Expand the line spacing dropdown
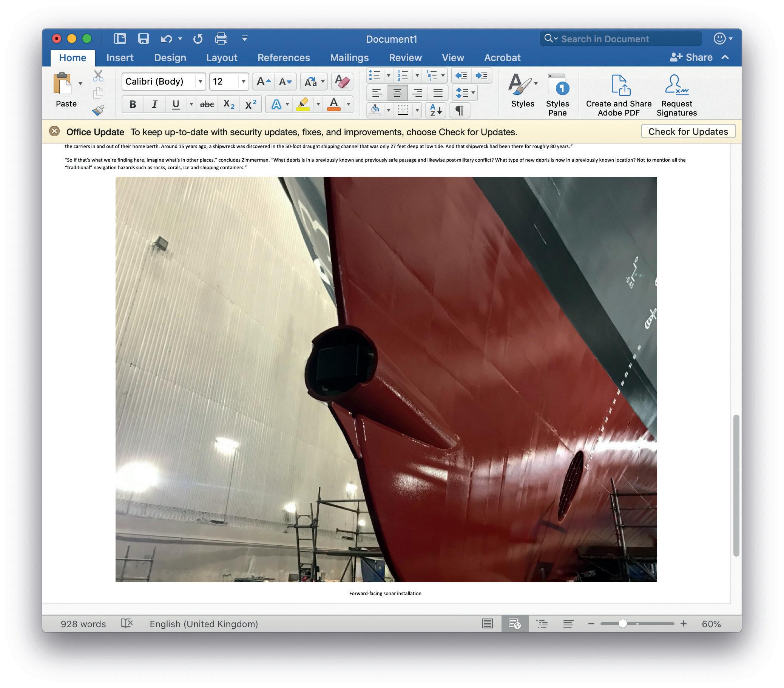 [x=473, y=93]
